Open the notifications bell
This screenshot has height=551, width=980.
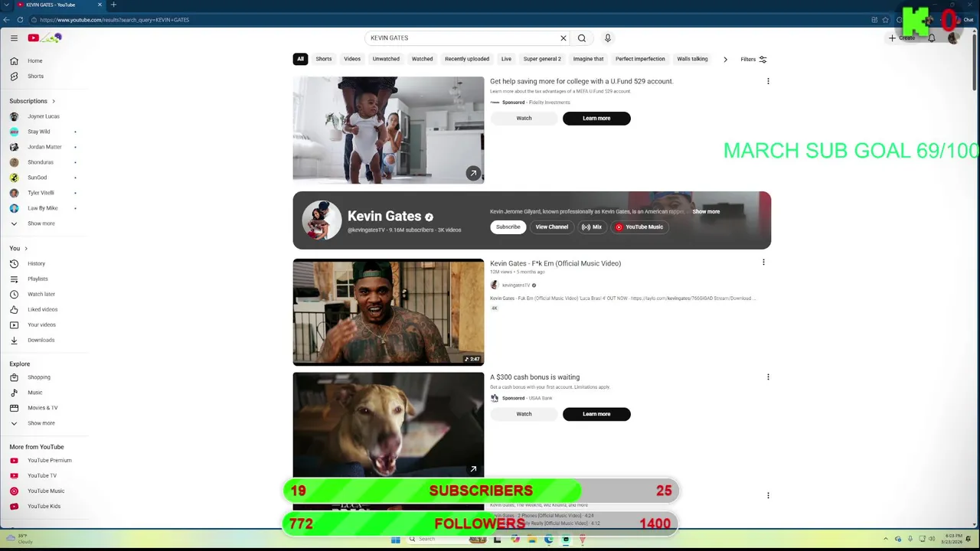click(932, 37)
